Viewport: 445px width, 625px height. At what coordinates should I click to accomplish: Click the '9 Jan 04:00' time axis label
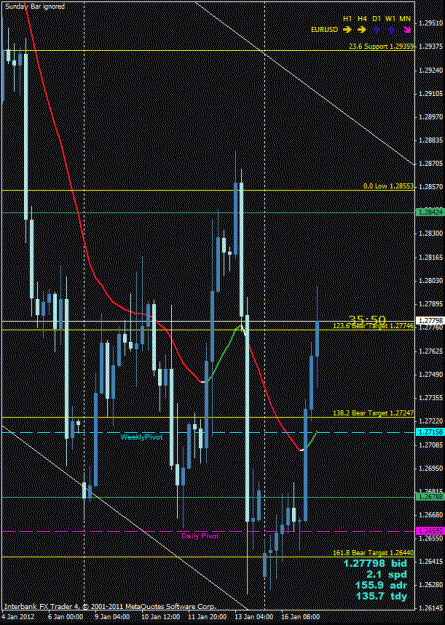pyautogui.click(x=112, y=616)
